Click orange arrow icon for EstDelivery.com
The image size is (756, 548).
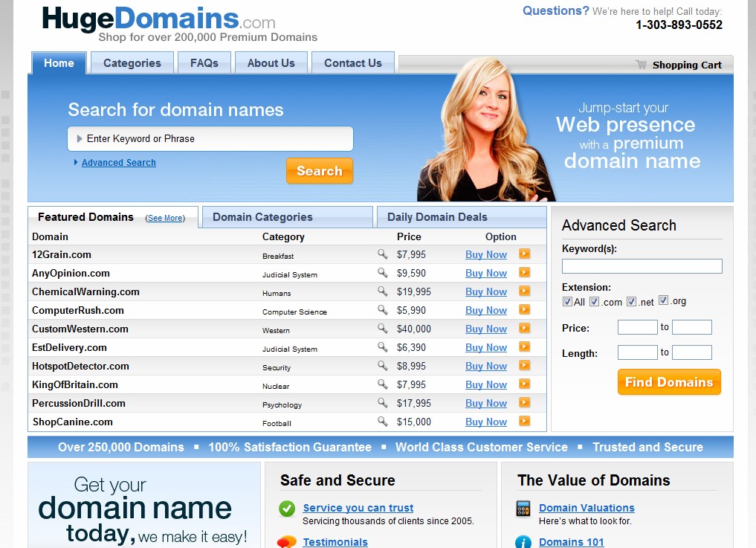click(x=525, y=346)
